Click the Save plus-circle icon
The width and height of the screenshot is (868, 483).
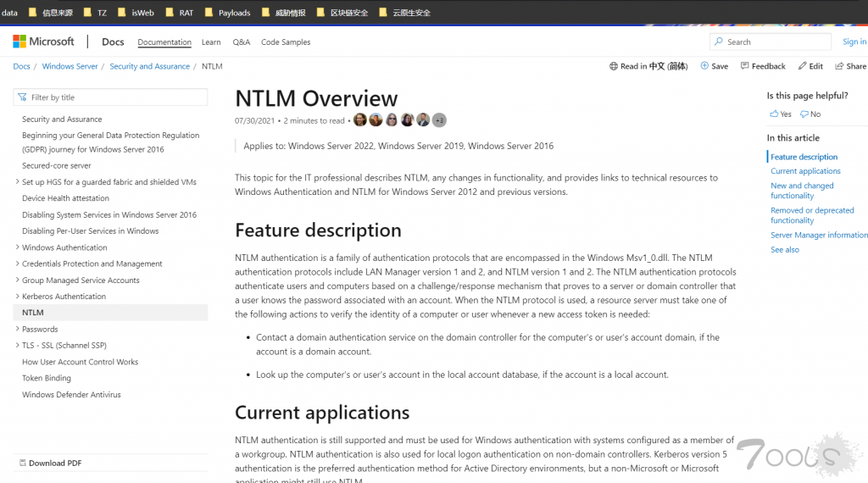pyautogui.click(x=704, y=66)
